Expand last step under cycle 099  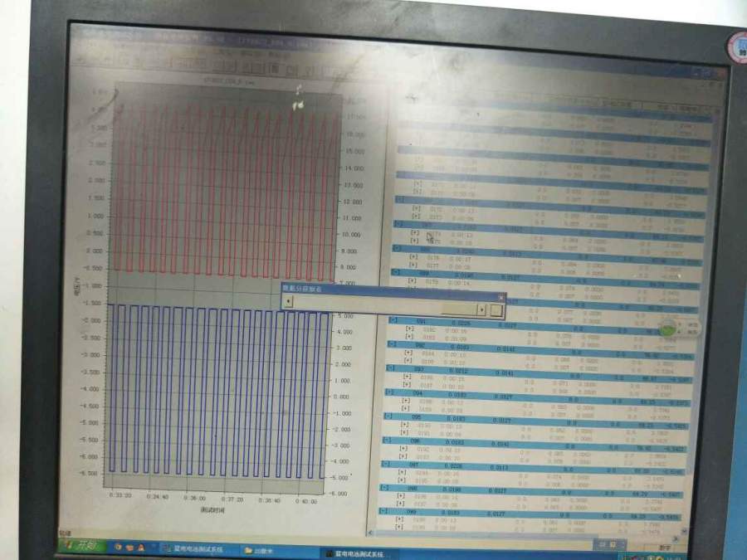click(399, 527)
